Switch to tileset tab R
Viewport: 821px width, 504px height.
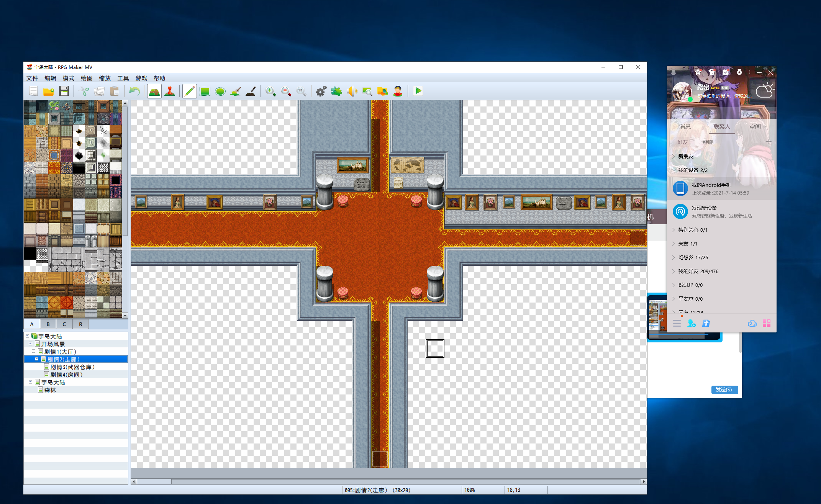(80, 324)
